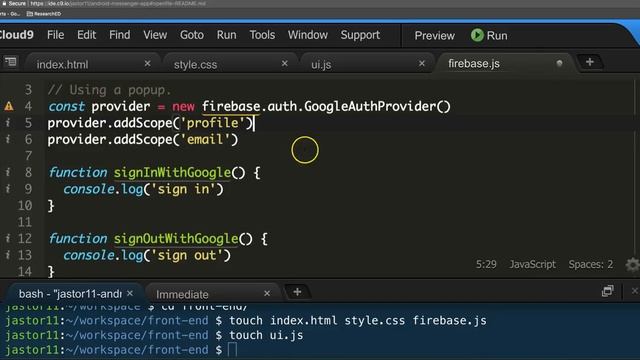Click the info marker on line 12

pos(8,238)
